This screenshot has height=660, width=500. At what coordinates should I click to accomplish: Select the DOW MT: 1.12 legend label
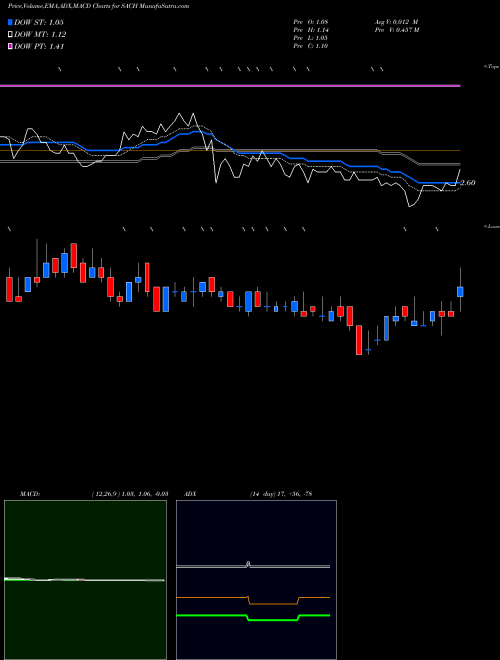[x=40, y=35]
